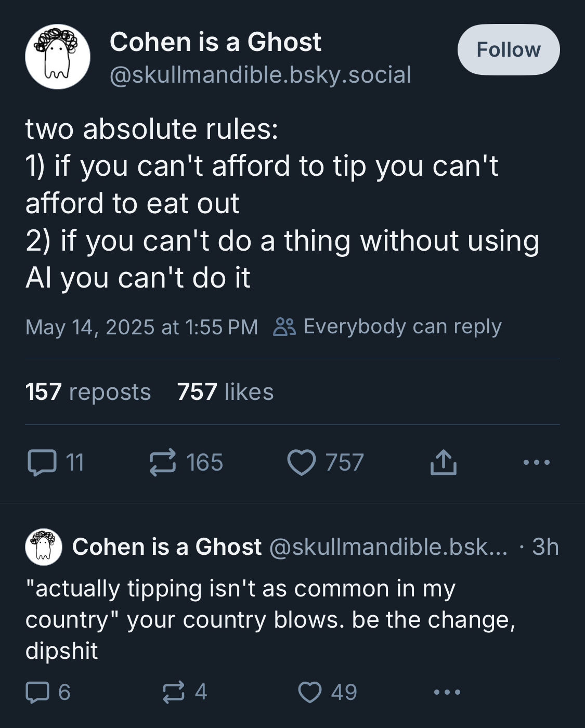585x728 pixels.
Task: Open the small ghost avatar in reply
Action: (x=44, y=547)
